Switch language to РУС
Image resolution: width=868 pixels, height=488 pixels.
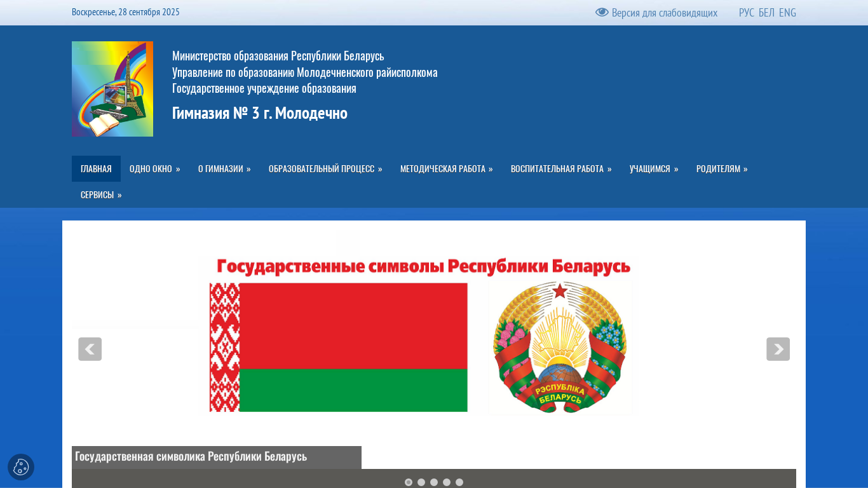pyautogui.click(x=747, y=13)
